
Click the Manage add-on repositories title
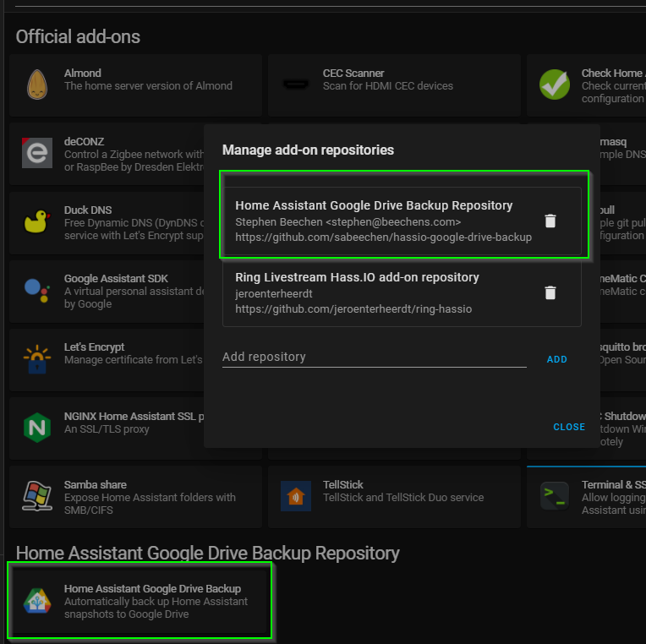(x=308, y=150)
